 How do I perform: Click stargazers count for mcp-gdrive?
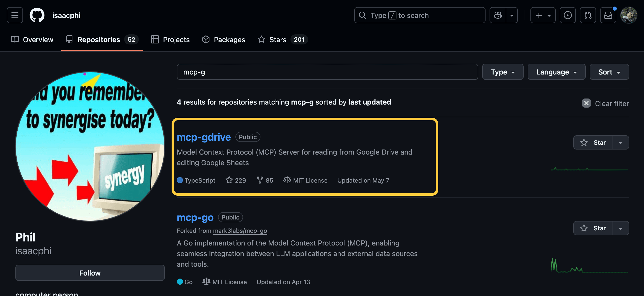pyautogui.click(x=236, y=180)
